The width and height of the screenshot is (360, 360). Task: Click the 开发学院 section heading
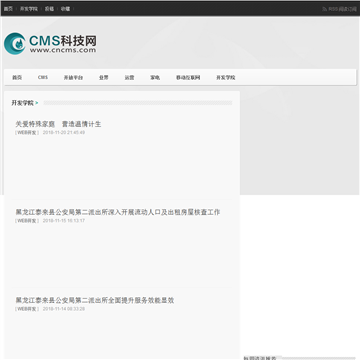(23, 103)
